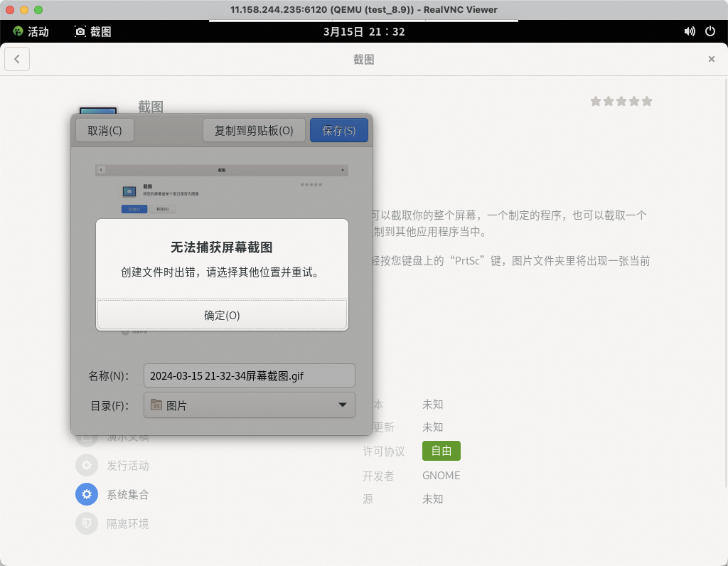Click the green 自由 license tag
The height and width of the screenshot is (566, 728).
click(x=441, y=451)
